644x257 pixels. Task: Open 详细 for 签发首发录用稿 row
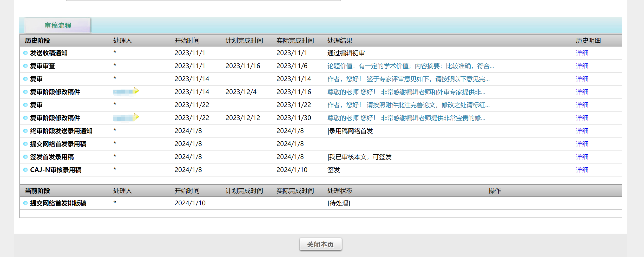[x=582, y=157]
